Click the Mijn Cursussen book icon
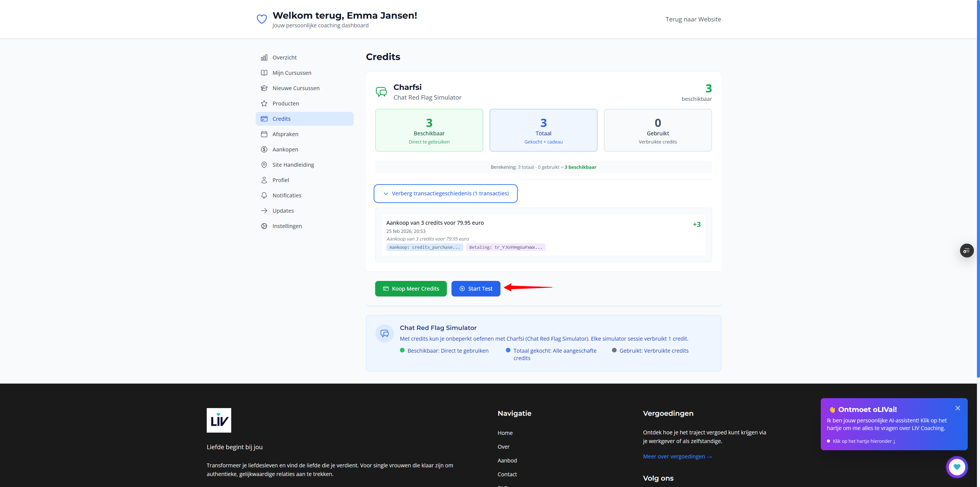This screenshot has width=980, height=487. pos(264,72)
